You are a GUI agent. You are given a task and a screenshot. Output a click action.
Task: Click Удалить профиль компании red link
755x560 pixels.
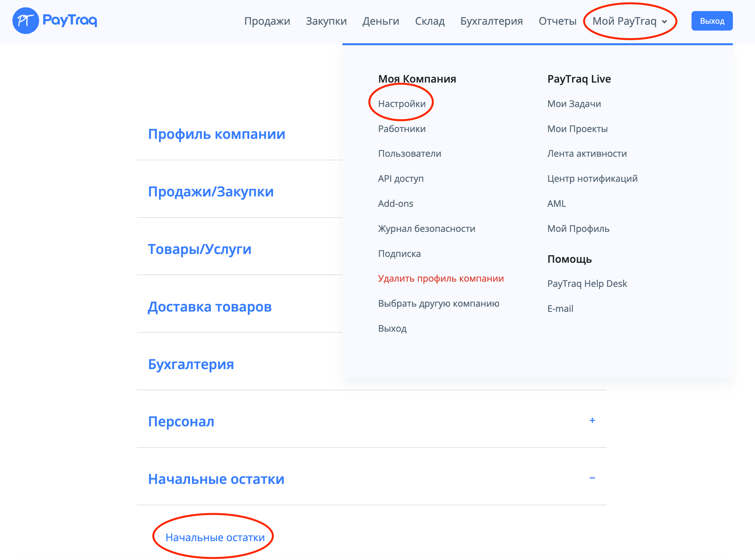(441, 279)
